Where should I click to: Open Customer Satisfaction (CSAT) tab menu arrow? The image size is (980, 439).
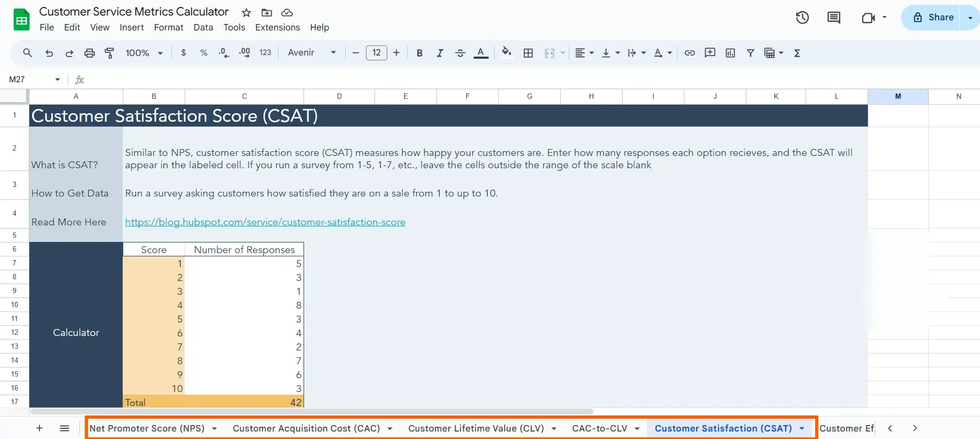(x=801, y=428)
